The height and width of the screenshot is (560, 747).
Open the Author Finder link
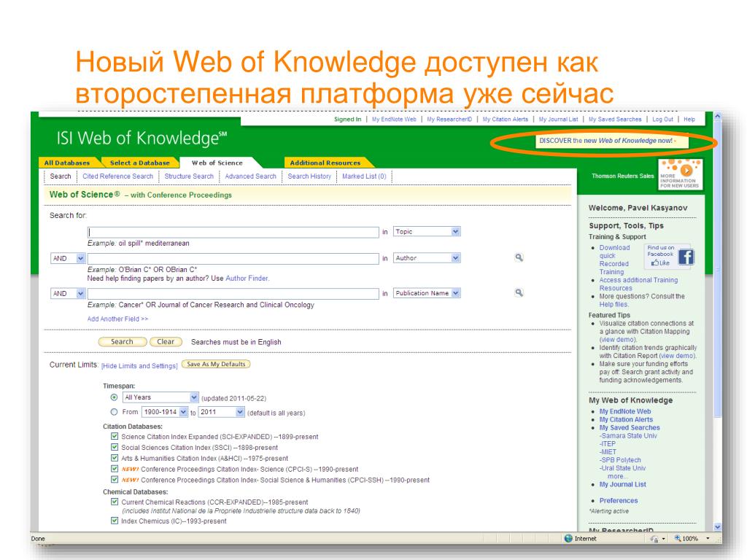pyautogui.click(x=247, y=278)
